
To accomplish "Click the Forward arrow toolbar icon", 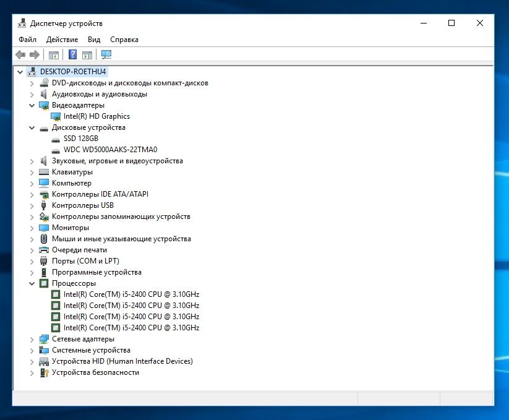I will (35, 54).
